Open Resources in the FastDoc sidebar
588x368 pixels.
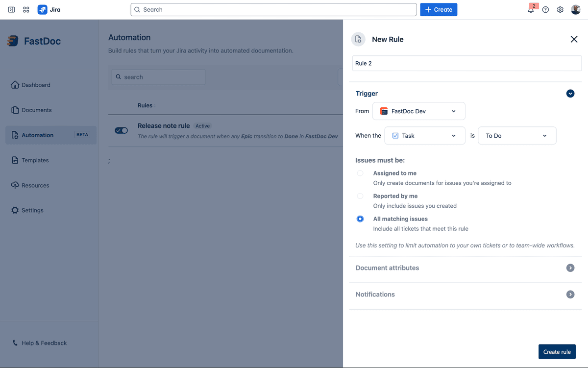tap(35, 185)
